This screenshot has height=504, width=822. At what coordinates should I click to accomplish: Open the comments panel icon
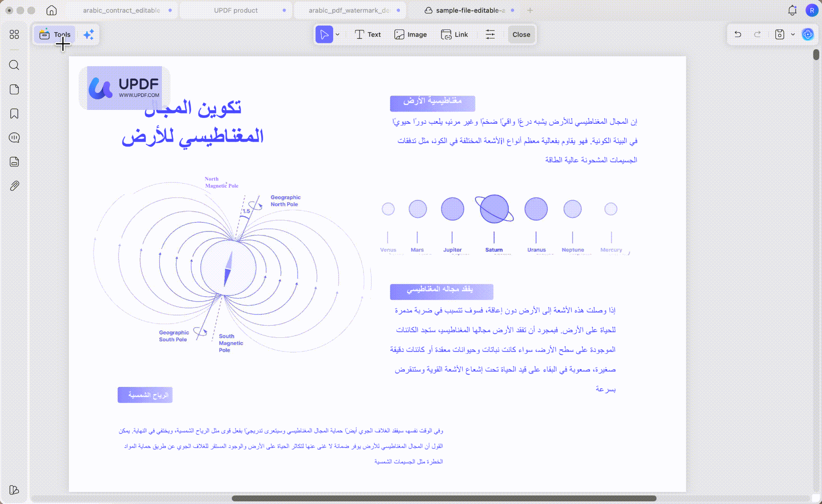coord(14,138)
